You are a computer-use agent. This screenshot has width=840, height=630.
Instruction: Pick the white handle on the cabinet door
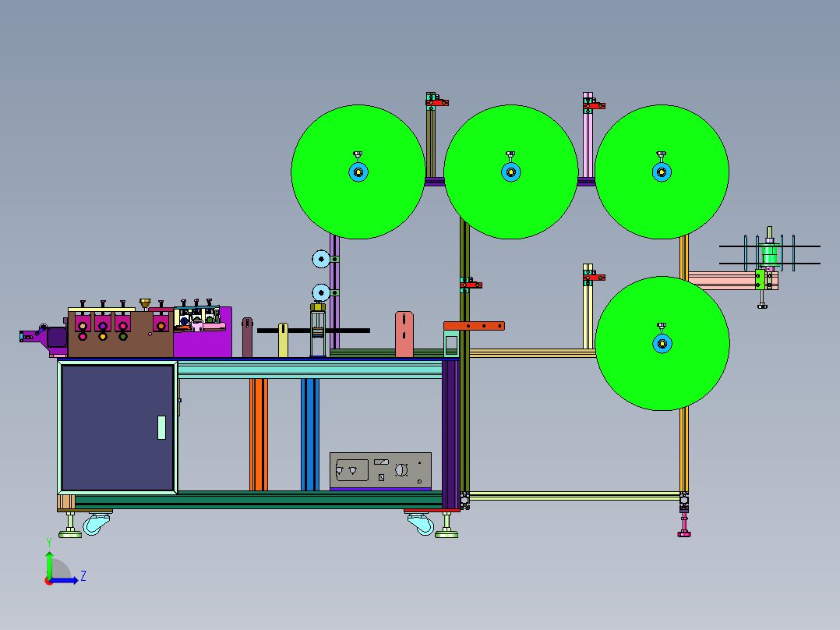coord(162,427)
